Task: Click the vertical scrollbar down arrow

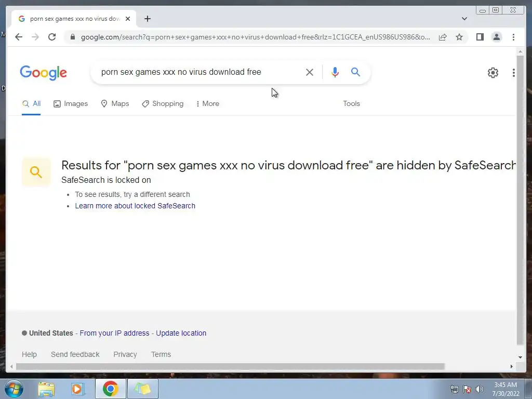Action: (x=520, y=357)
